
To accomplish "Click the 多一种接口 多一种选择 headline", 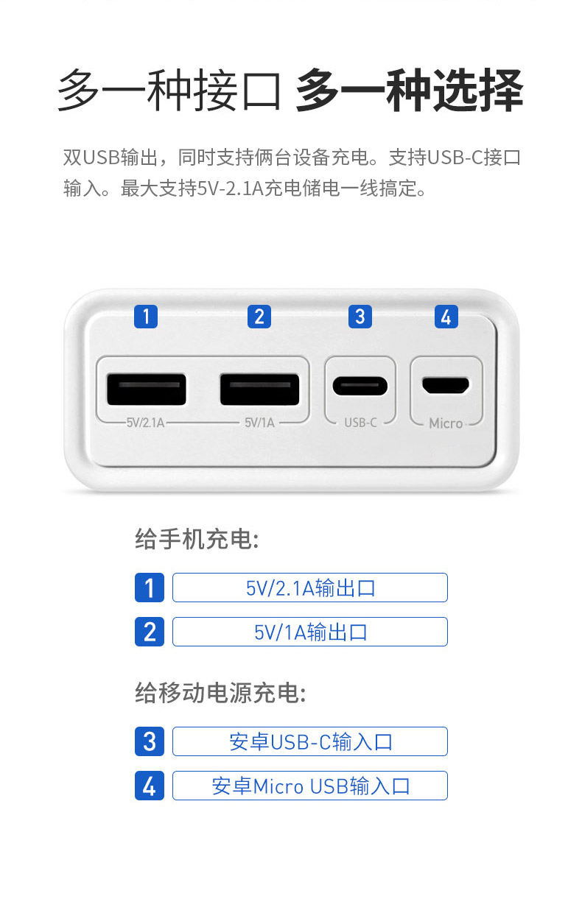I will (x=290, y=91).
